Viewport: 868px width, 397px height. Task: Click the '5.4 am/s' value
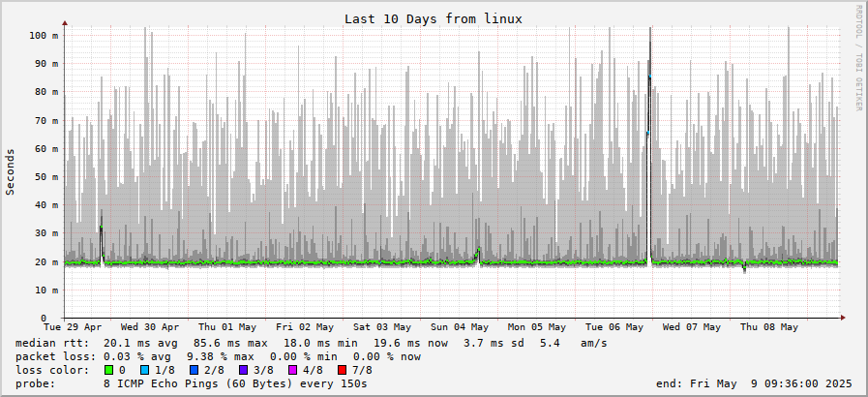(573, 344)
